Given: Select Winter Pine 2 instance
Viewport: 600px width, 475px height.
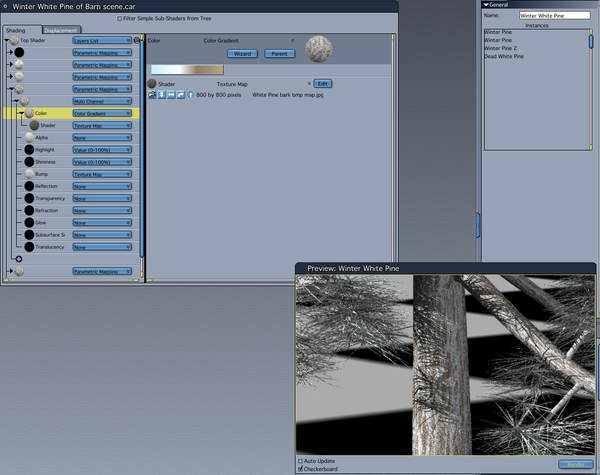Looking at the screenshot, I should (500, 48).
